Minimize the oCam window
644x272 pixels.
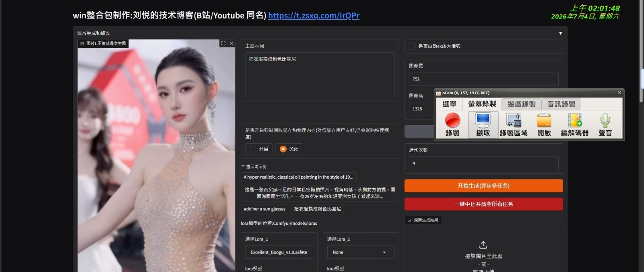[613, 93]
